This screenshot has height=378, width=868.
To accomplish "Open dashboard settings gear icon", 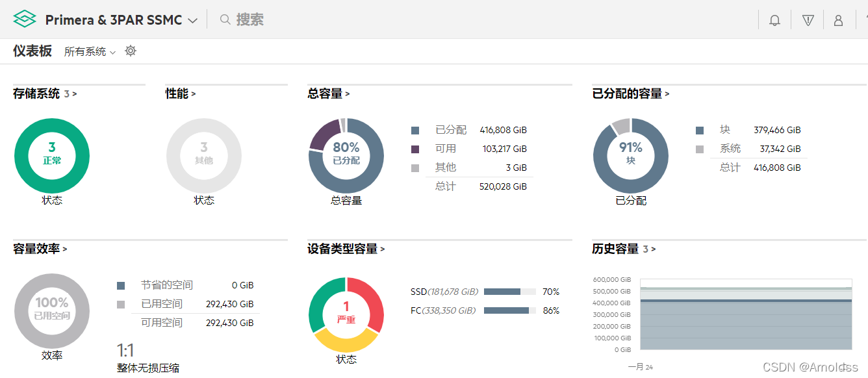I will click(131, 51).
